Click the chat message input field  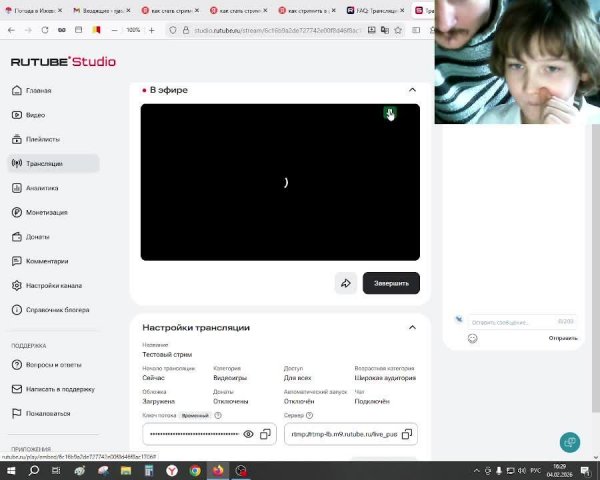click(x=522, y=322)
